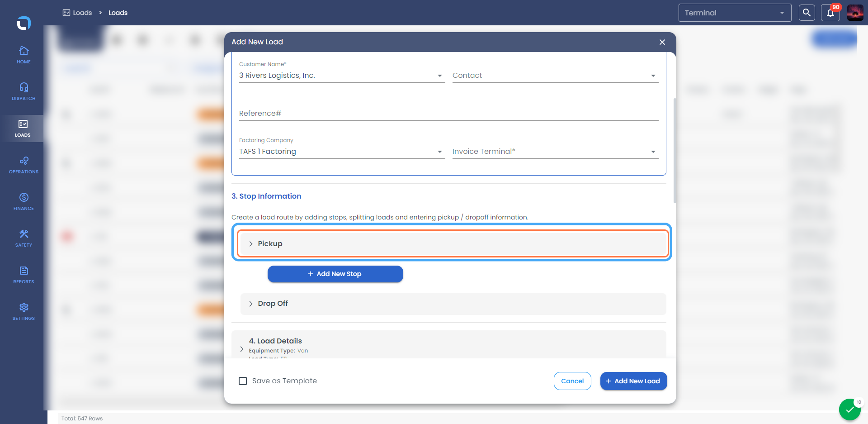Expand the Drop Off stop section
Image resolution: width=868 pixels, height=424 pixels.
tap(453, 304)
